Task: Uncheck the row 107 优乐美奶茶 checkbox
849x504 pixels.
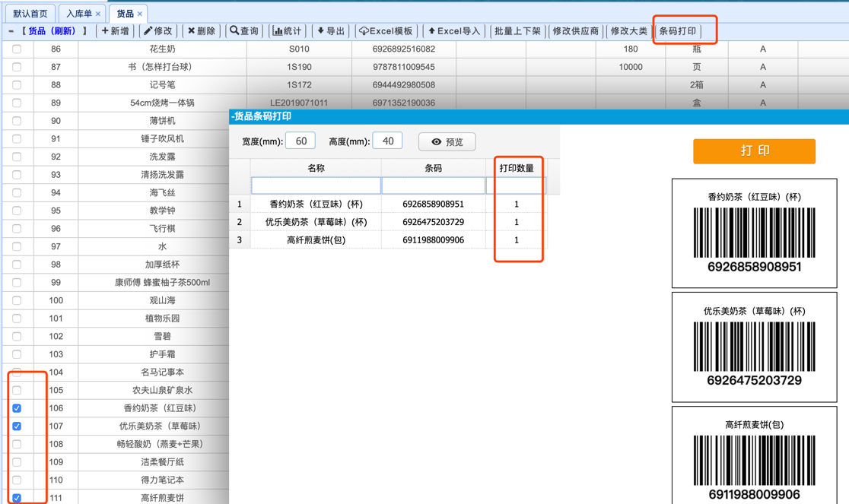Action: (17, 426)
